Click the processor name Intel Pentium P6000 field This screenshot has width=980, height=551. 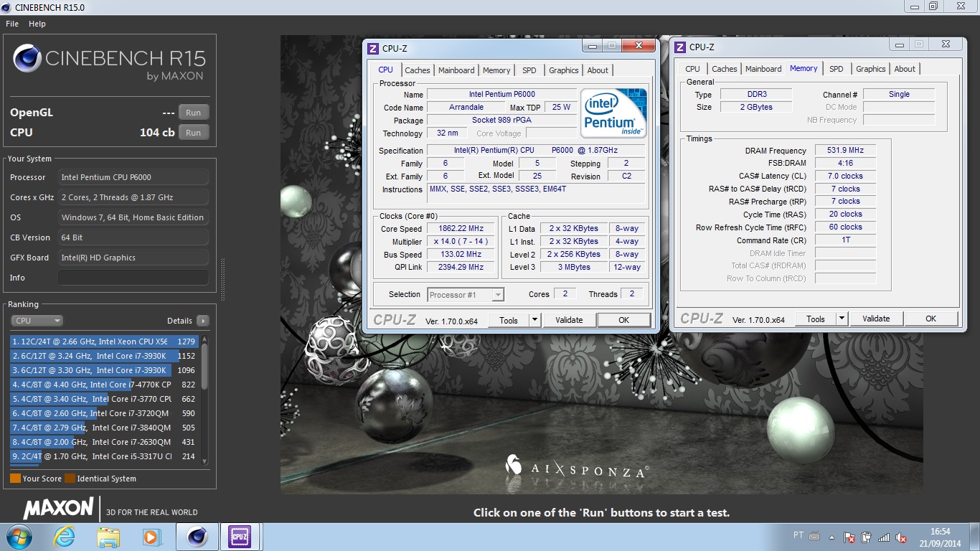coord(502,95)
